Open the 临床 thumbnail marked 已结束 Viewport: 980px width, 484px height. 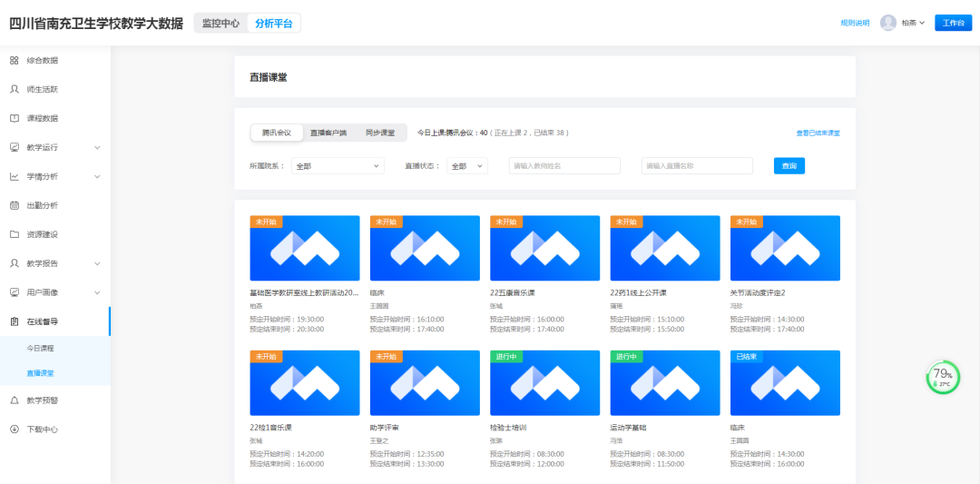(x=785, y=382)
